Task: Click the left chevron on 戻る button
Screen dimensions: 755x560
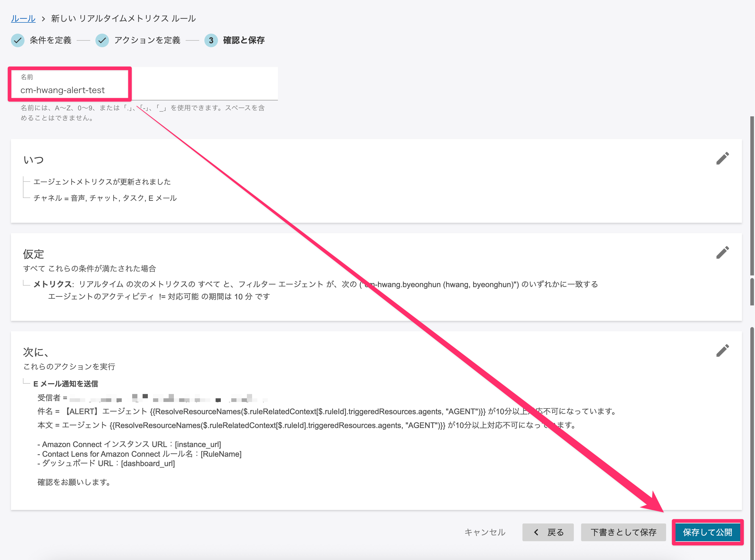Action: 536,532
